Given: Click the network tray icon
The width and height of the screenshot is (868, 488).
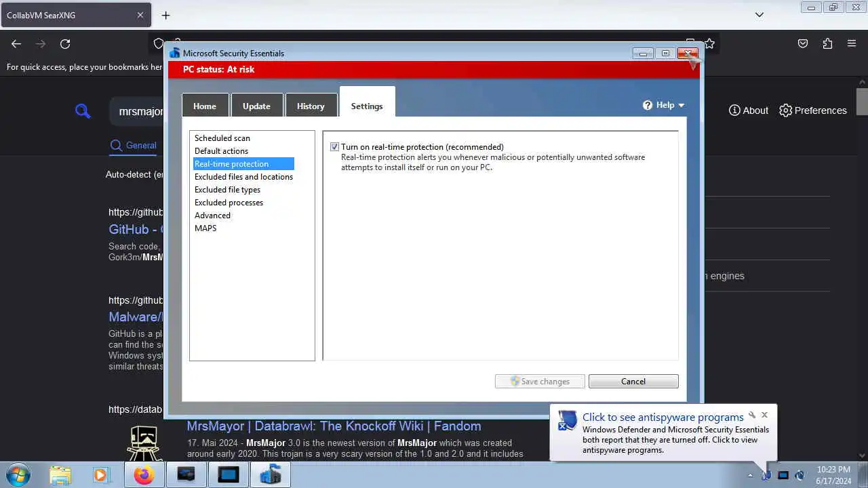Looking at the screenshot, I should tap(783, 475).
